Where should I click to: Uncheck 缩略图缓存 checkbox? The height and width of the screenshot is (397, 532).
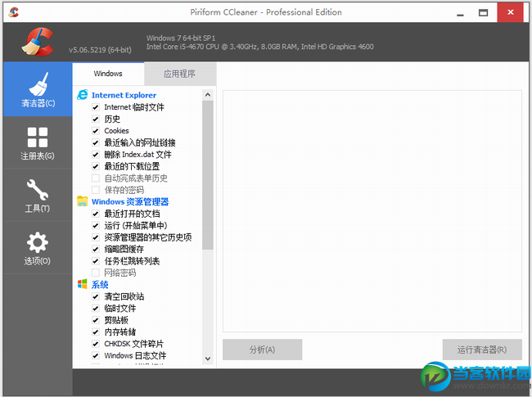(96, 250)
